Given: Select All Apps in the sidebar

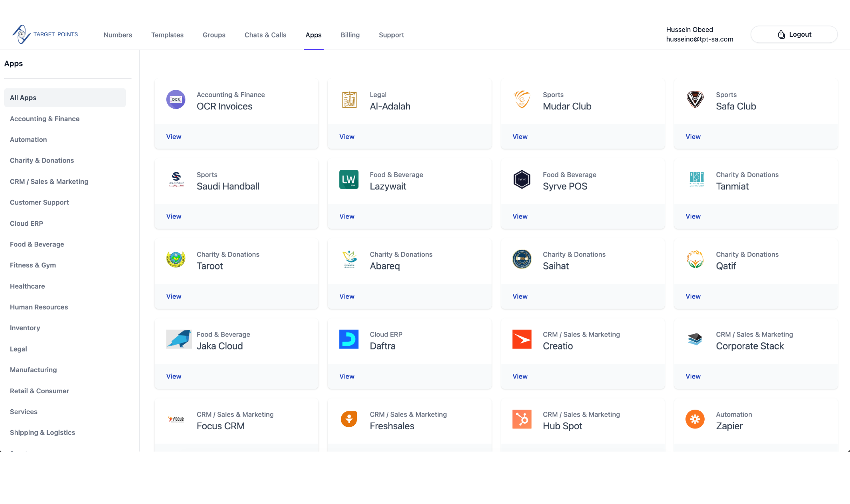Looking at the screenshot, I should (23, 98).
